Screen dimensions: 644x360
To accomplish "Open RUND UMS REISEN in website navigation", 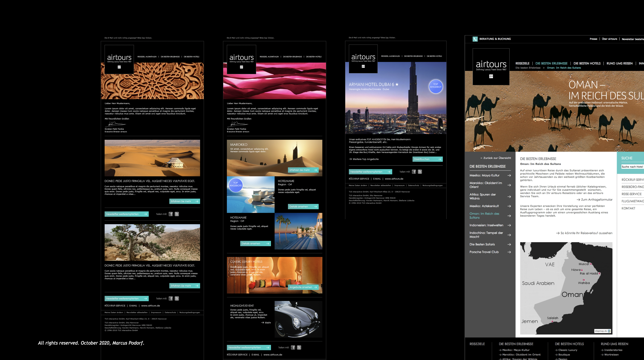I will [619, 64].
